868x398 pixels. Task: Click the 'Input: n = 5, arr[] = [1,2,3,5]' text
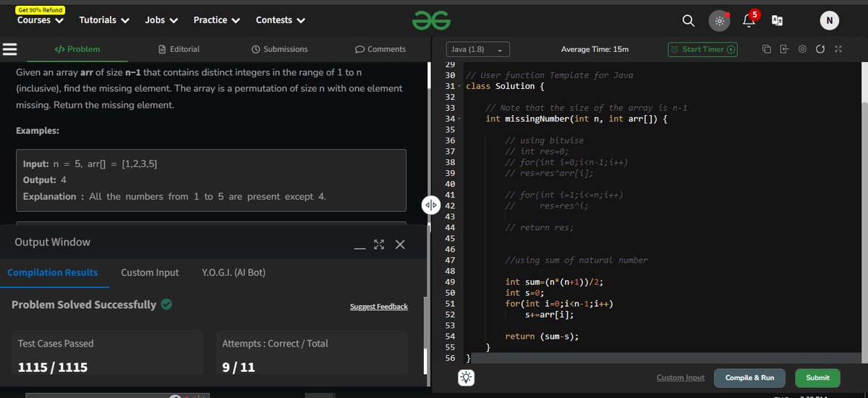tap(90, 164)
